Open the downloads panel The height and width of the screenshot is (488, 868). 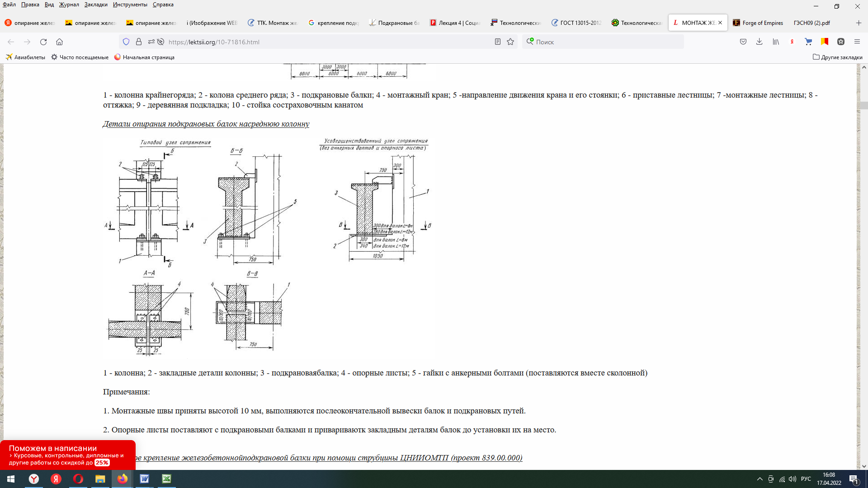click(759, 42)
